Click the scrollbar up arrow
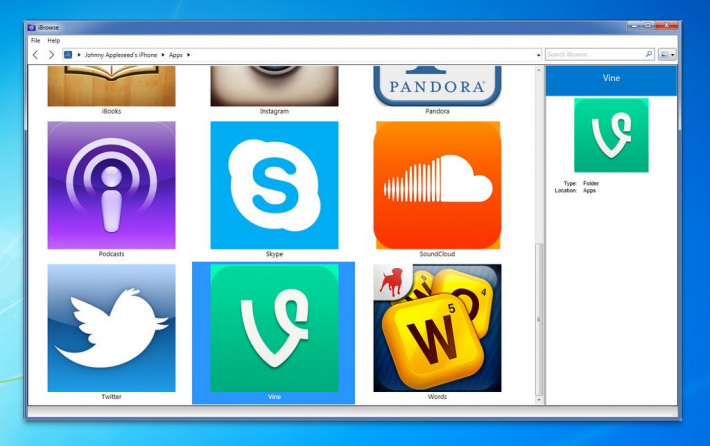The image size is (710, 446). pyautogui.click(x=539, y=70)
